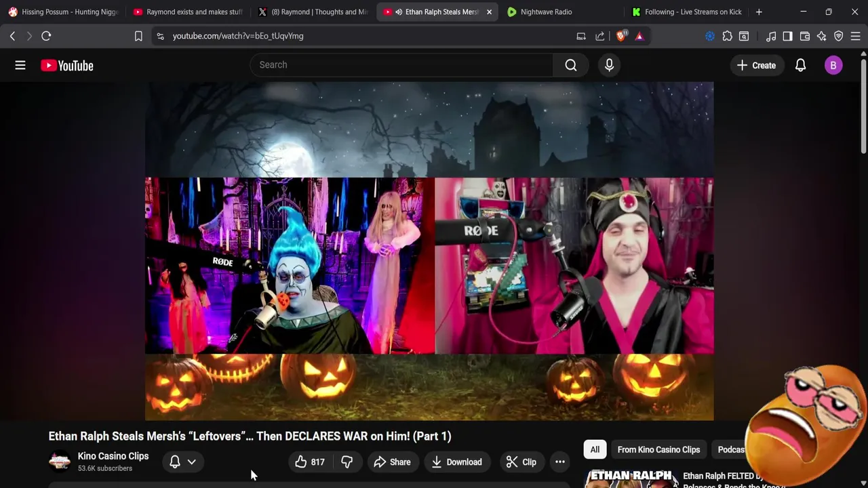Expand the subscription notification chevron dropdown
This screenshot has height=488, width=868.
pyautogui.click(x=192, y=462)
